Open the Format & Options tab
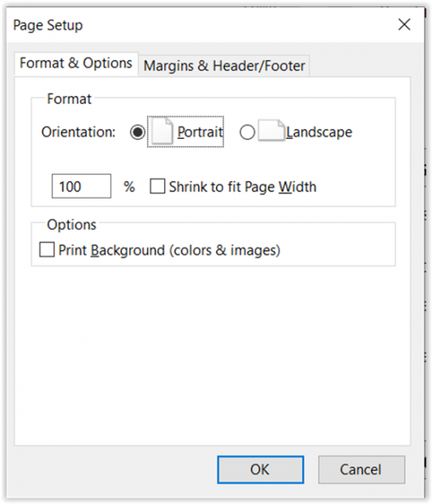Screen dimensions: 432x504 tap(76, 64)
